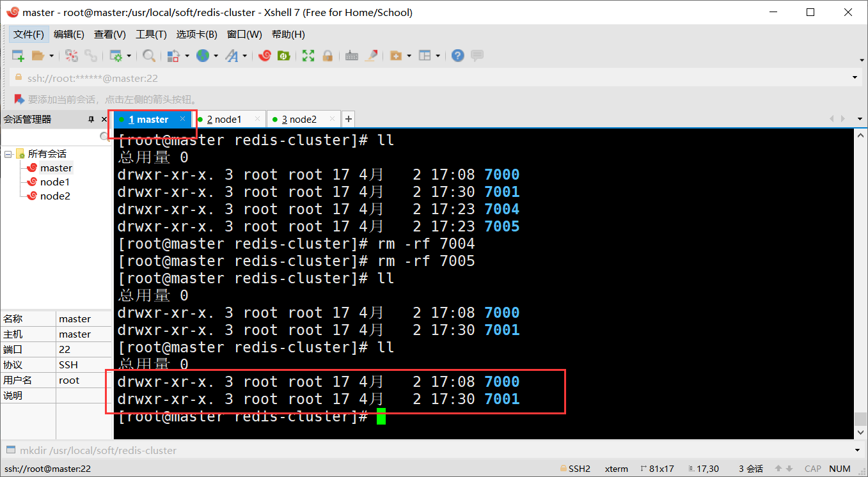Screen dimensions: 868x477
Task: Expand the Properties icon dropdown arrow
Action: (x=129, y=56)
